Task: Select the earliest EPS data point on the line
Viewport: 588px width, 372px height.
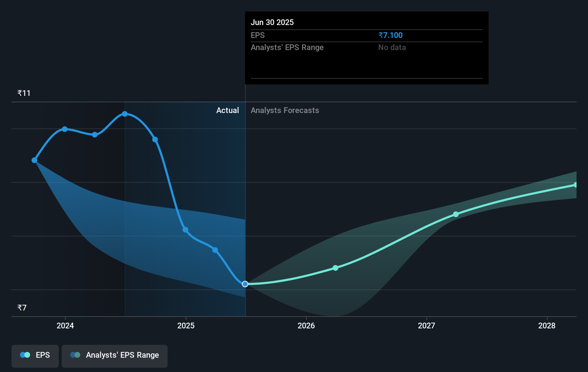Action: 34,160
